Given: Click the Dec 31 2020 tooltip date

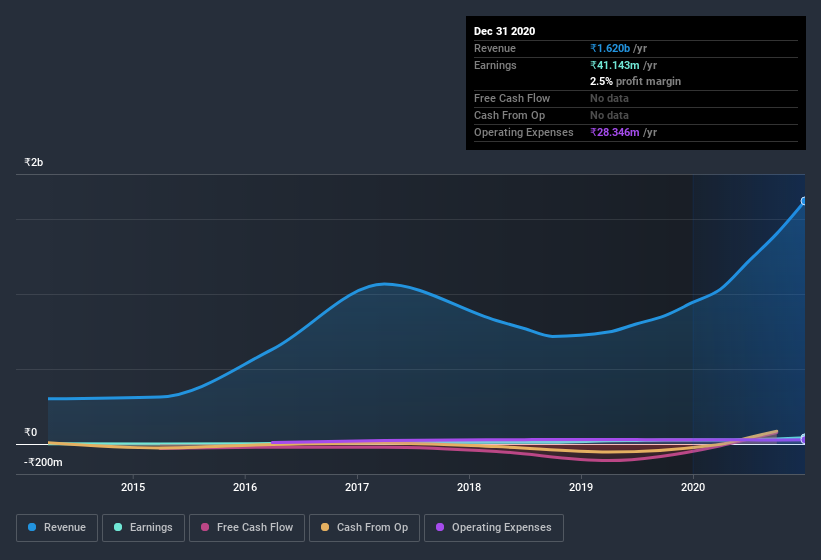Looking at the screenshot, I should [504, 31].
